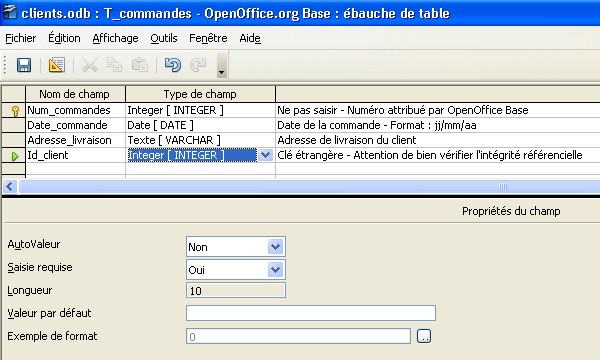
Task: Click the edit design mode icon with ruler
Action: [57, 65]
